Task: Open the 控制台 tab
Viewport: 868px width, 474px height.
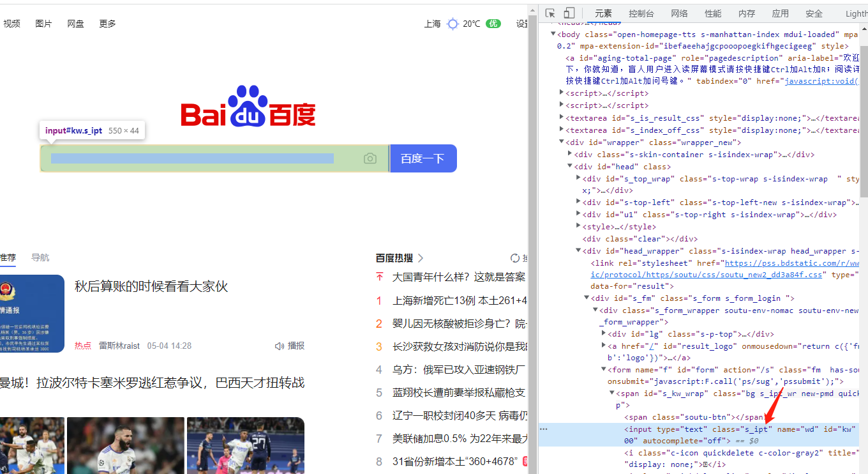Action: coord(641,13)
